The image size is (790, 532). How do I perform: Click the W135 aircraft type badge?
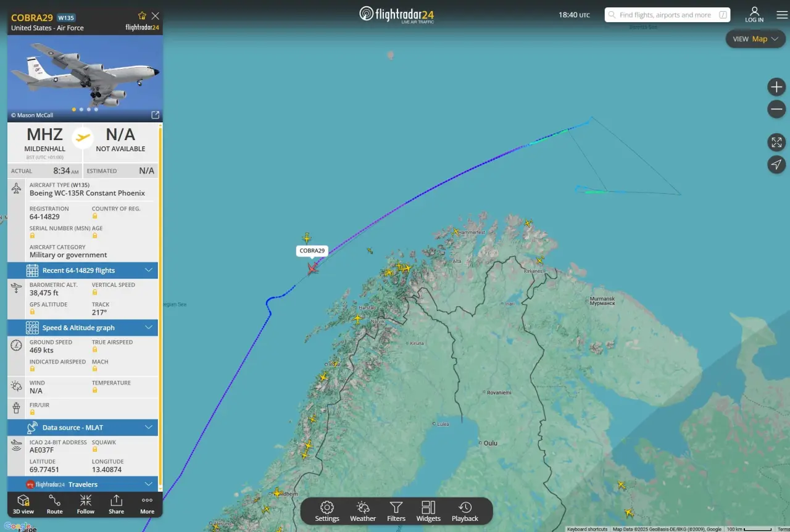[x=66, y=17]
